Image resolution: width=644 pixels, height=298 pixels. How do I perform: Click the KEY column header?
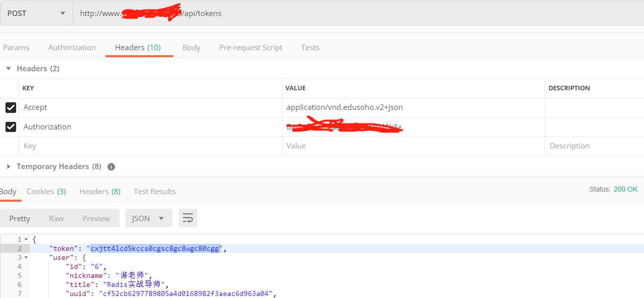28,88
